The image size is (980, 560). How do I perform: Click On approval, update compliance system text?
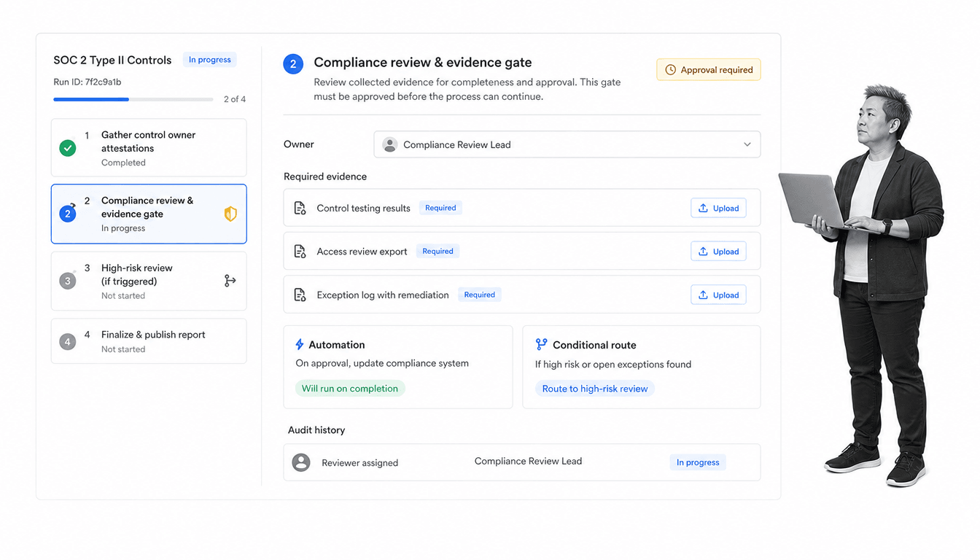point(382,363)
